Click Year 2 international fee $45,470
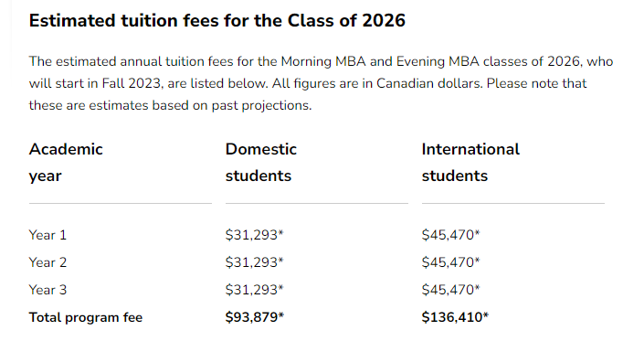Screen dimensions: 644x341 [450, 262]
